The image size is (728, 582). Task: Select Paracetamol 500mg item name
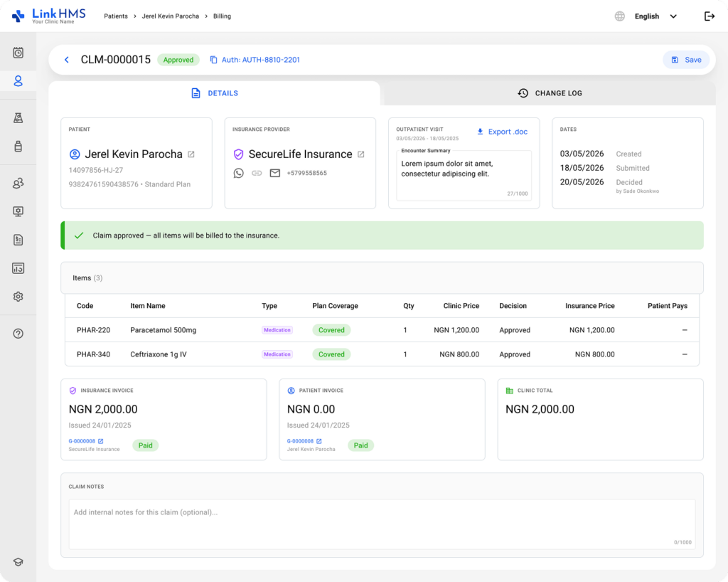click(x=163, y=330)
